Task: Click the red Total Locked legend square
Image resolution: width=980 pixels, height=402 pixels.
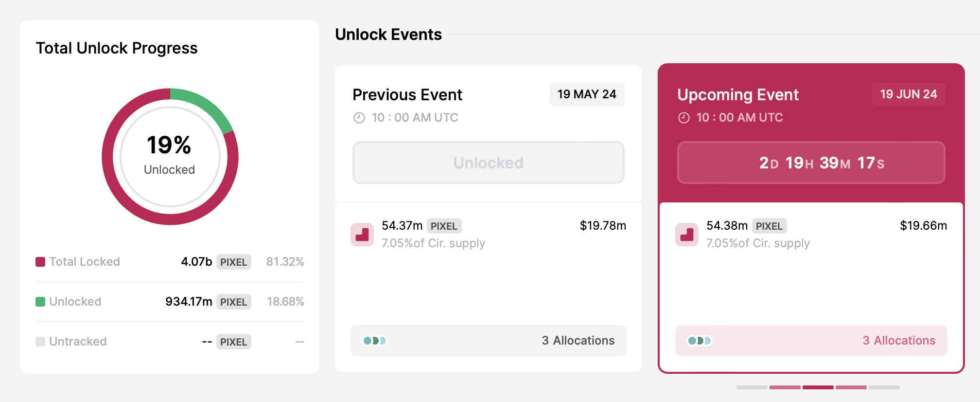Action: click(40, 262)
